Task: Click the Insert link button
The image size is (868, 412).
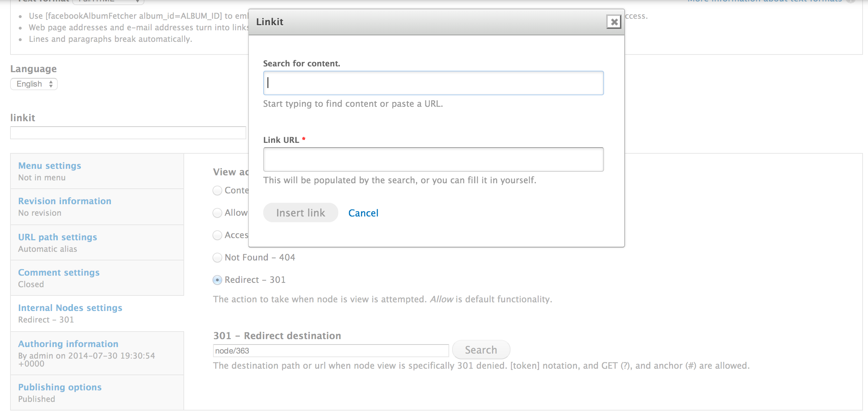Action: 300,213
